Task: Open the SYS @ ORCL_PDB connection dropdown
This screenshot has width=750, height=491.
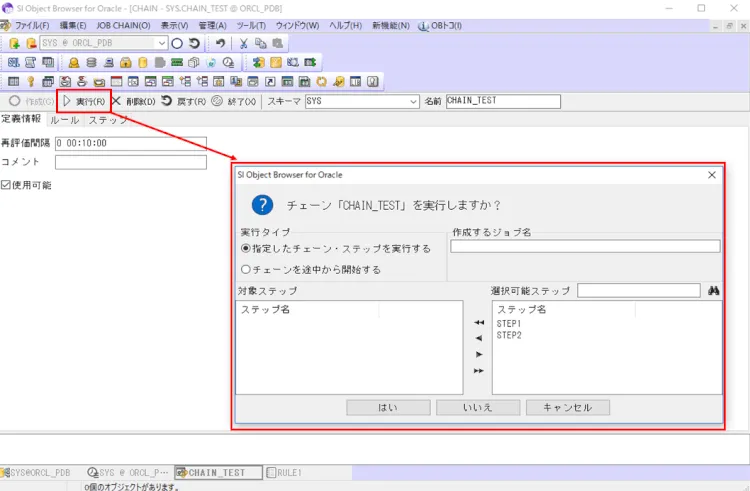Action: pos(162,44)
